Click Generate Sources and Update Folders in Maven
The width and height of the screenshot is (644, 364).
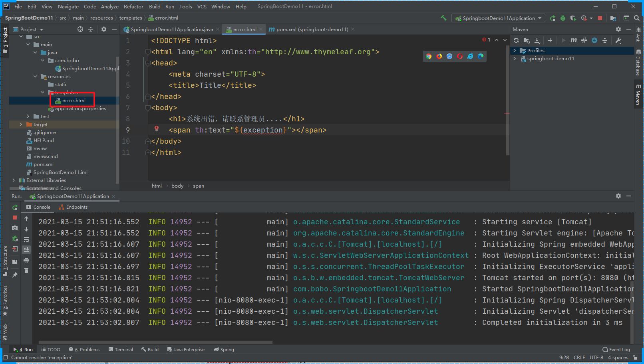coord(527,40)
